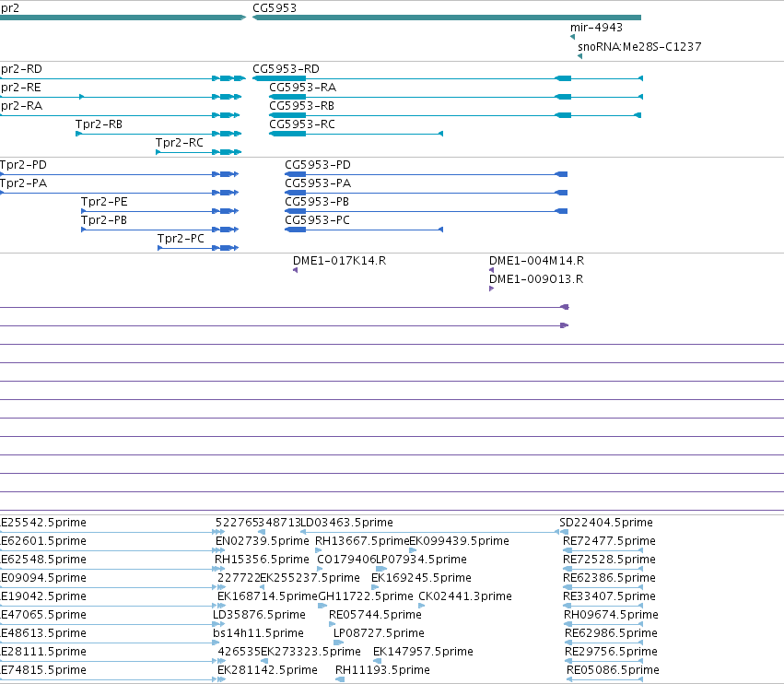The image size is (784, 684).
Task: Click the Tpr2-PA protein label
Action: click(24, 183)
